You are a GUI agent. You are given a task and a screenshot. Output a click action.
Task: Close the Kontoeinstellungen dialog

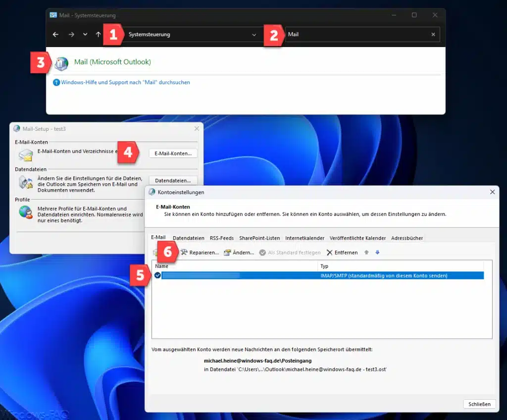[x=492, y=192]
